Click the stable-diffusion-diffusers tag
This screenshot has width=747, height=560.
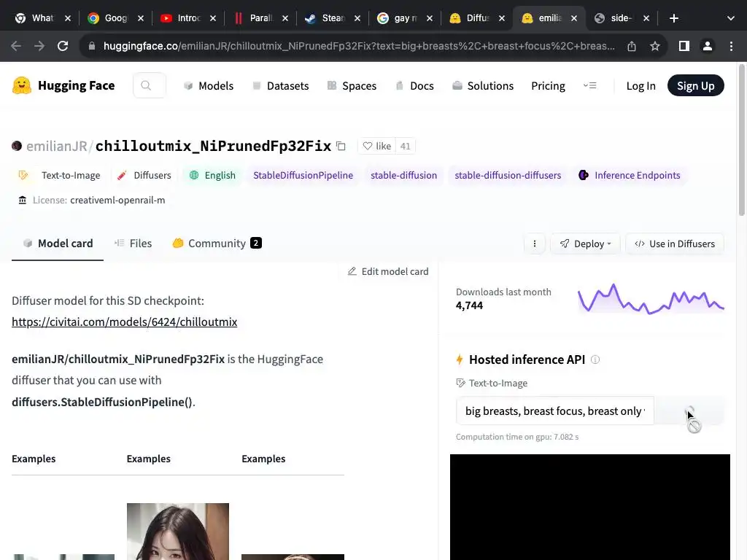[x=508, y=175]
